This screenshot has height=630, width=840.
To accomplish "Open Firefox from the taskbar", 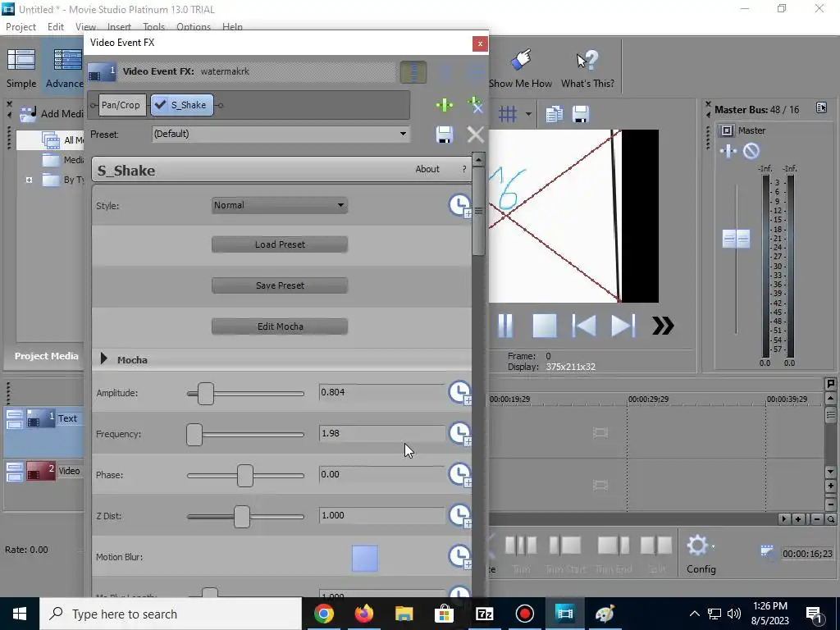I will tap(363, 614).
